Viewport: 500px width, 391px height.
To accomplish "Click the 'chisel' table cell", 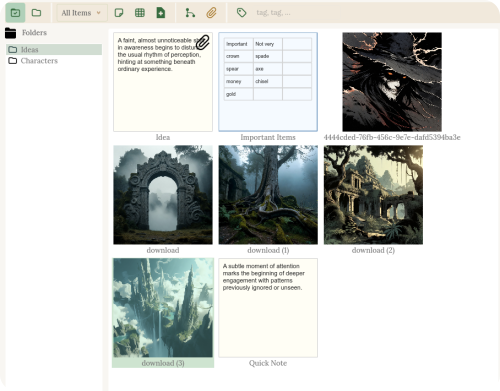I will (268, 81).
